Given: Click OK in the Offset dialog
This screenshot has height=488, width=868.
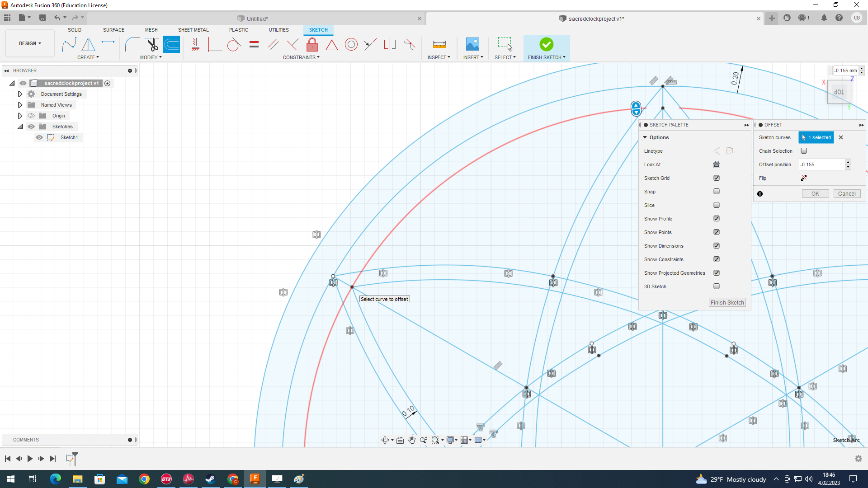Looking at the screenshot, I should coord(815,194).
